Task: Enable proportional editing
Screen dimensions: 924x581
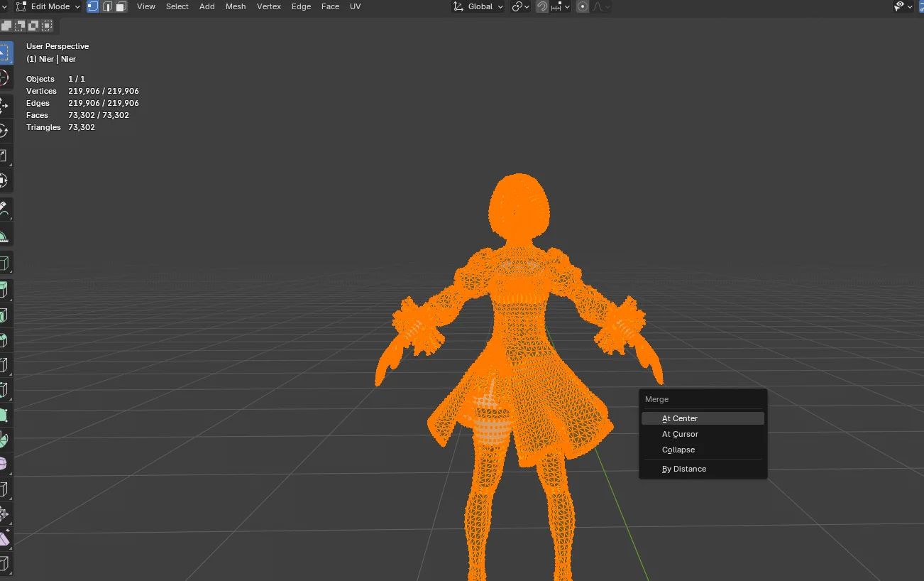Action: 583,6
